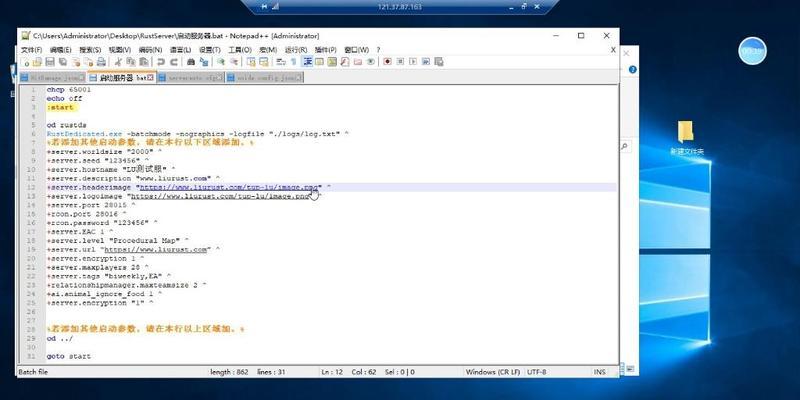Toggle function list panel icon
Screen dimensions: 800x400
point(344,62)
